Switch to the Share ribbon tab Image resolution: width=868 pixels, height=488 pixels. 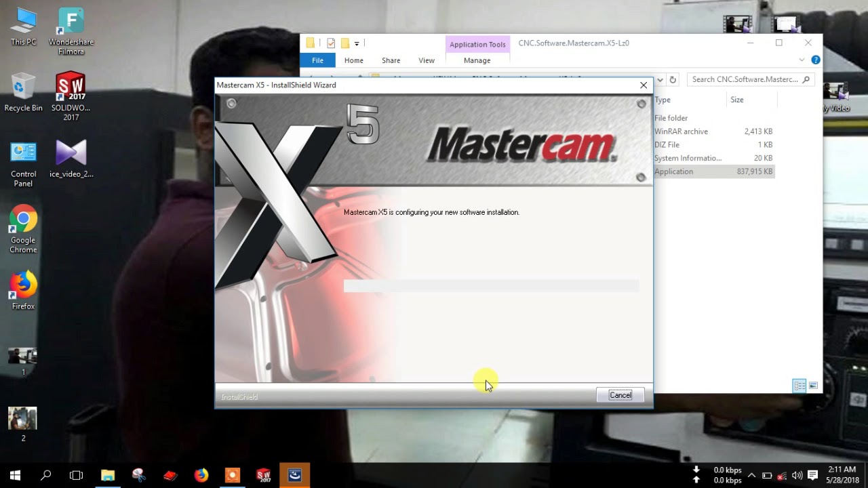[x=391, y=60]
